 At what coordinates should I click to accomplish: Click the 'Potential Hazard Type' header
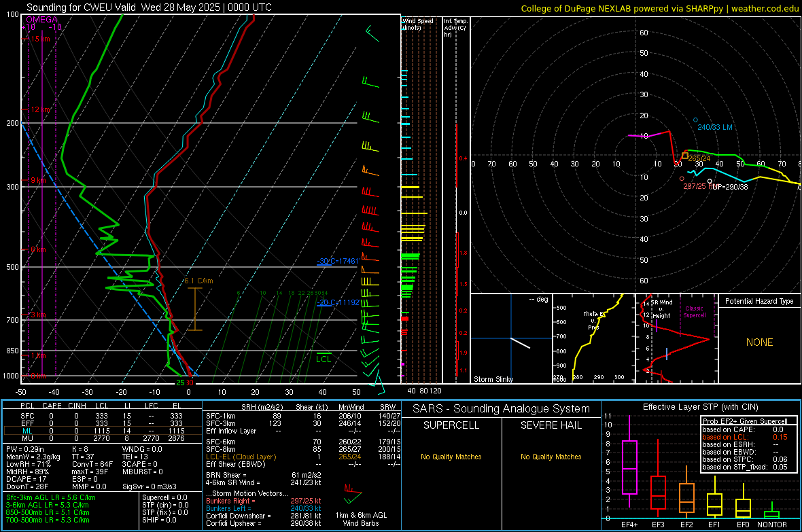[x=759, y=301]
